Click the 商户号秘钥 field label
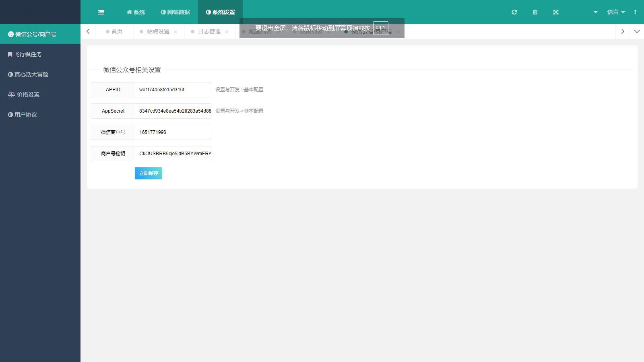 (x=113, y=154)
